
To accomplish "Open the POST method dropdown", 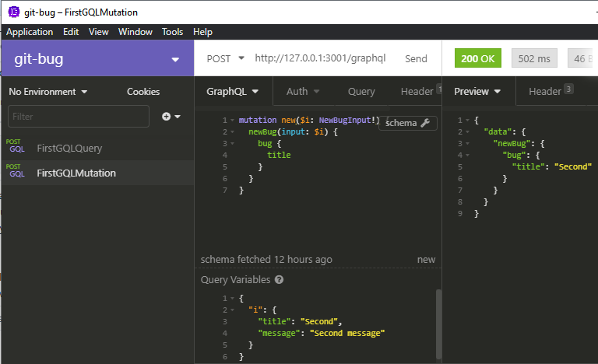I will pyautogui.click(x=225, y=58).
